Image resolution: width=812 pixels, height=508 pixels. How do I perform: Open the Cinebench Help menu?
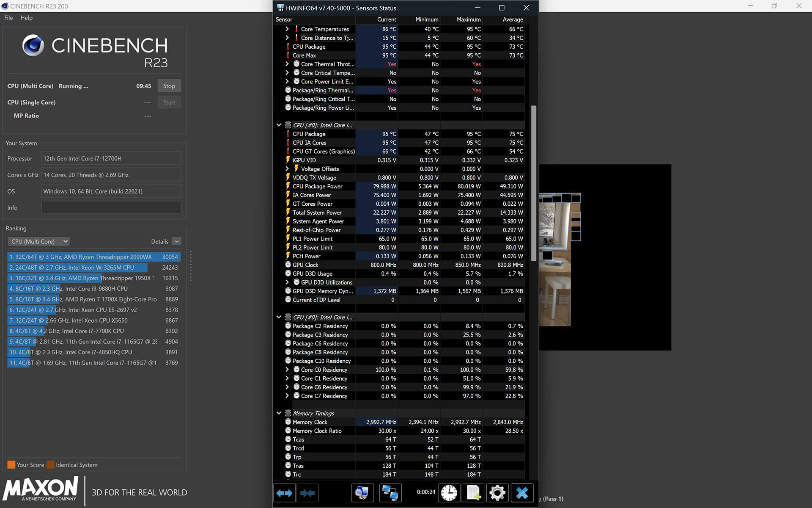click(26, 18)
